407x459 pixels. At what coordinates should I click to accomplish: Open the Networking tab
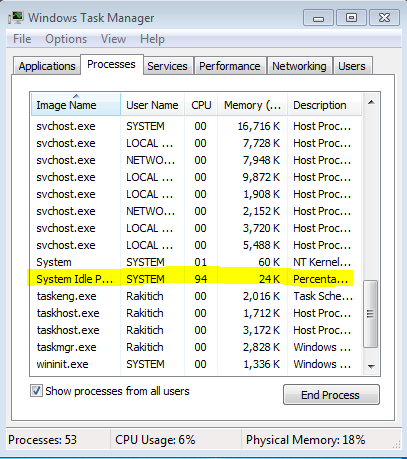[299, 66]
